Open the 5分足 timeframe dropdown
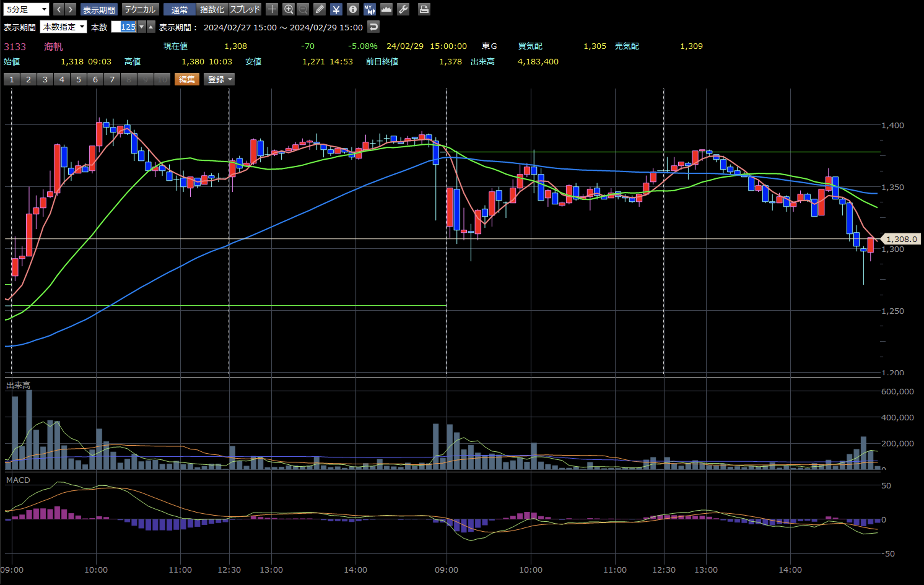 tap(26, 9)
